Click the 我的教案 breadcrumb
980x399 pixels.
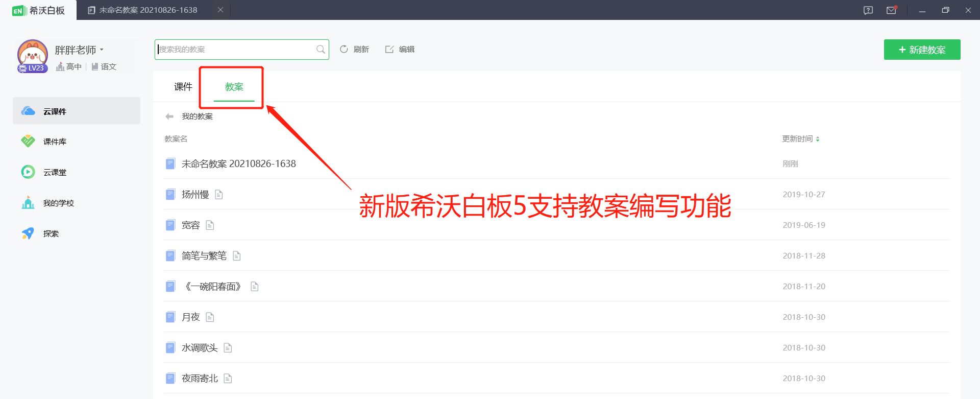[x=198, y=116]
